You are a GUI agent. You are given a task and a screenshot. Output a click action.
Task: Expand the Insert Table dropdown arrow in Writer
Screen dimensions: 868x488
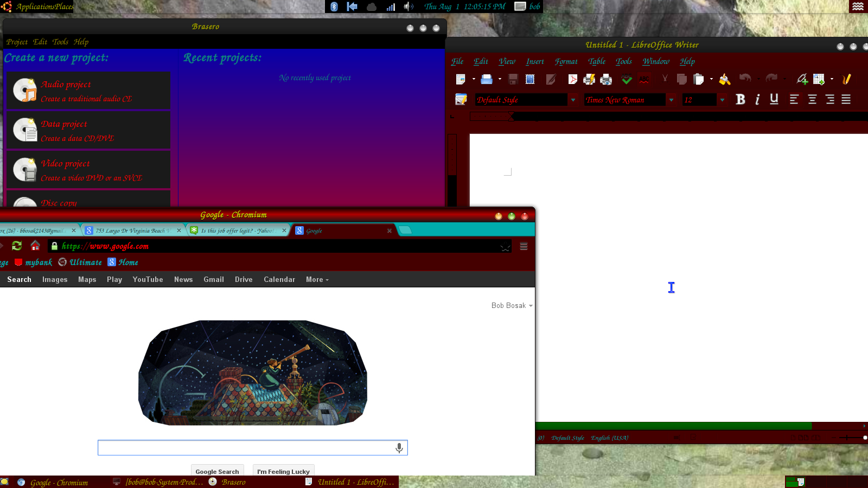pos(832,79)
